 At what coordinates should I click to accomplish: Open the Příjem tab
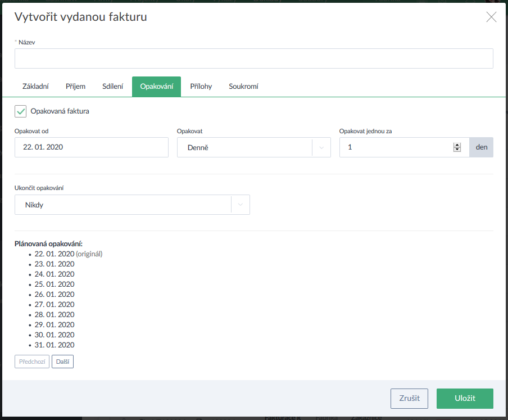tap(75, 87)
